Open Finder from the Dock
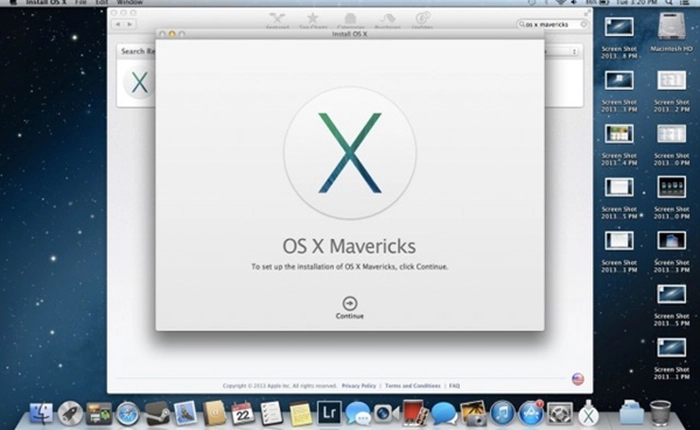700x430 pixels. coord(41,413)
